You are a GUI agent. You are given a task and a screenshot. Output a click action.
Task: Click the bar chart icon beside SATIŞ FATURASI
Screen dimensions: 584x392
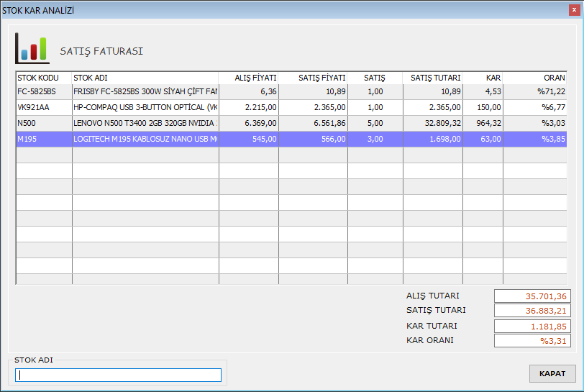point(32,48)
